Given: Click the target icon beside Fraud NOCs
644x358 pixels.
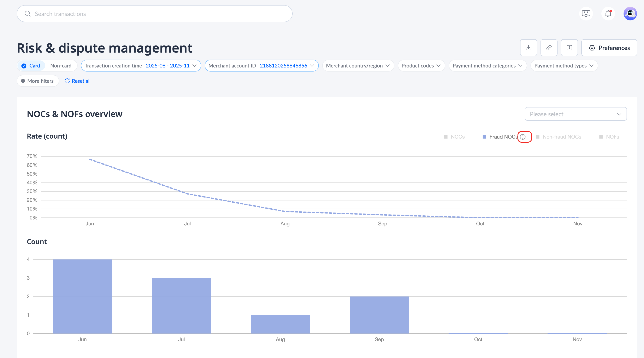Looking at the screenshot, I should (523, 137).
